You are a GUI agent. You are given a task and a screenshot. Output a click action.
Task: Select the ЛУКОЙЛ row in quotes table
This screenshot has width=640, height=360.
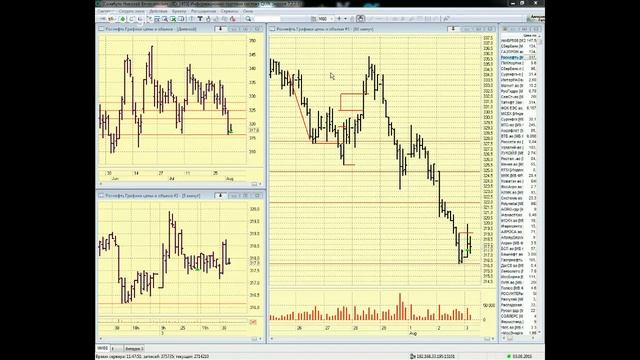point(518,153)
